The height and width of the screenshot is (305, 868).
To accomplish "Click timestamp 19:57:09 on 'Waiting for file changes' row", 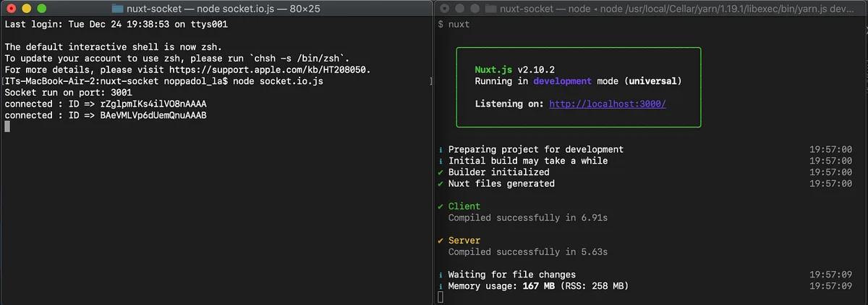I will pos(831,275).
